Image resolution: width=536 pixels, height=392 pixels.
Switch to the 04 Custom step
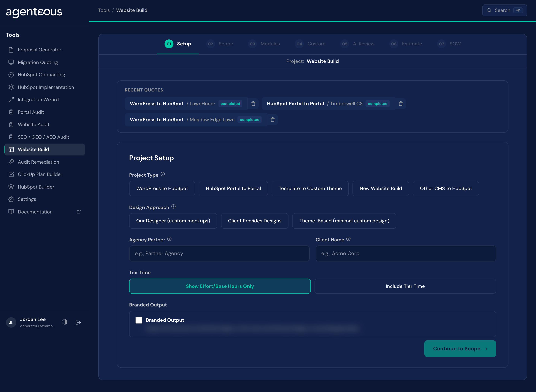click(310, 44)
